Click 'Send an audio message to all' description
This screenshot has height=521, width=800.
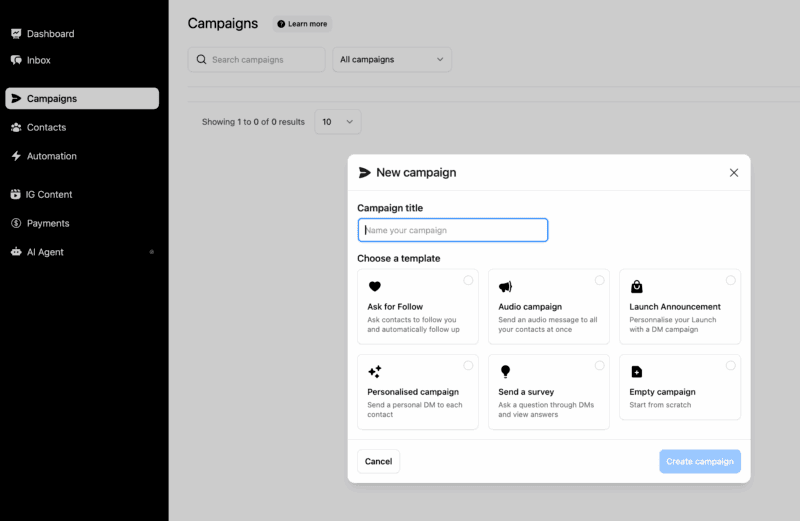click(547, 319)
